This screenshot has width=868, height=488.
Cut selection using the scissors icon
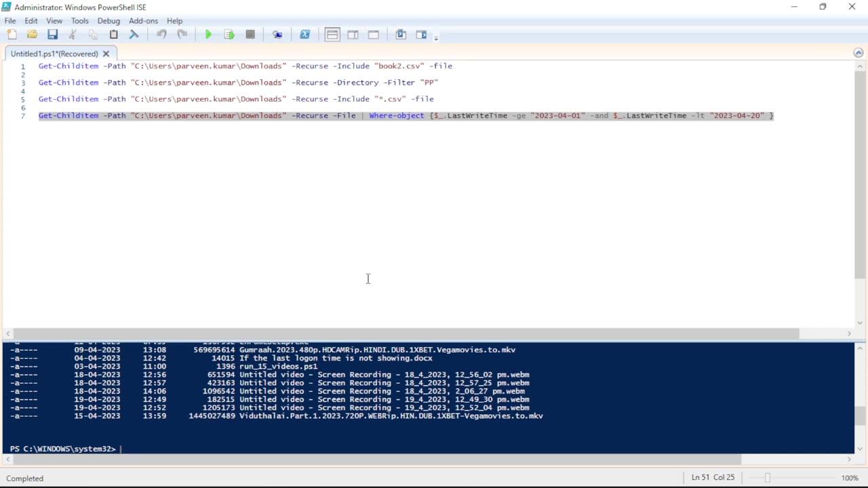click(x=73, y=35)
